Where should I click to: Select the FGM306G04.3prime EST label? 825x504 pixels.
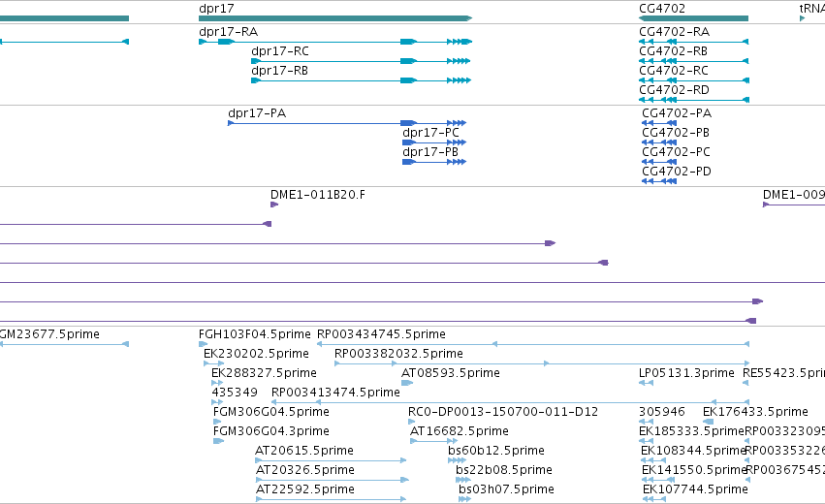(271, 432)
